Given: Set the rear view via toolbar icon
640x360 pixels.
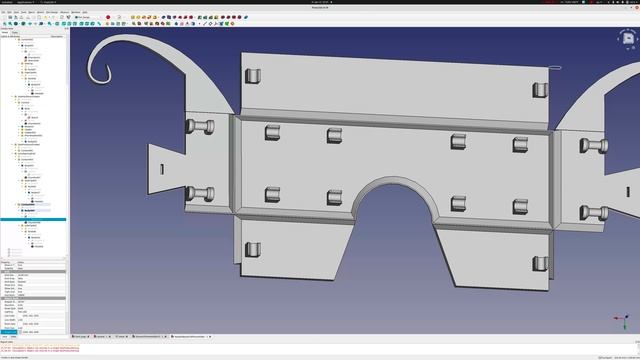Looking at the screenshot, I should click(x=81, y=24).
